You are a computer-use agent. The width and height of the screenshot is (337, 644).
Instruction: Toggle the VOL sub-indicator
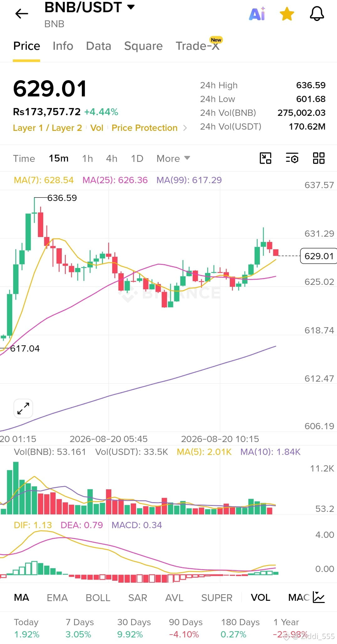[x=261, y=597]
